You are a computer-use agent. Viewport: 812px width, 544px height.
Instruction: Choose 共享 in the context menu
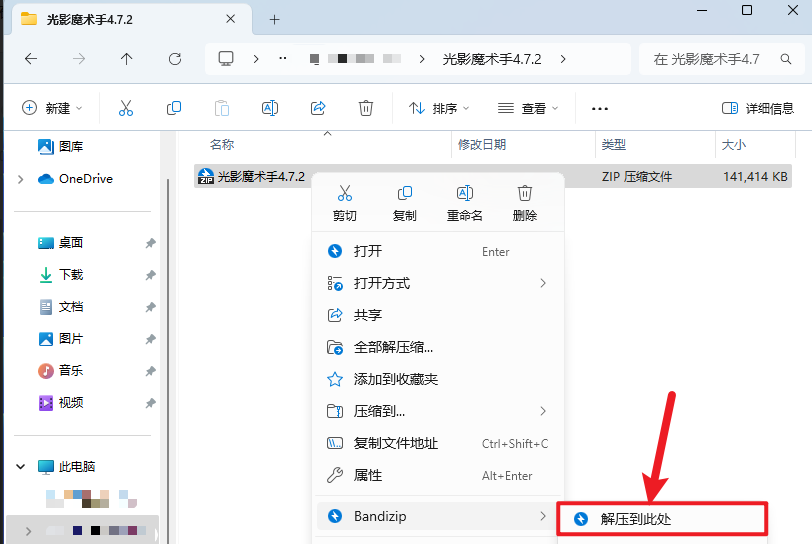click(438, 315)
